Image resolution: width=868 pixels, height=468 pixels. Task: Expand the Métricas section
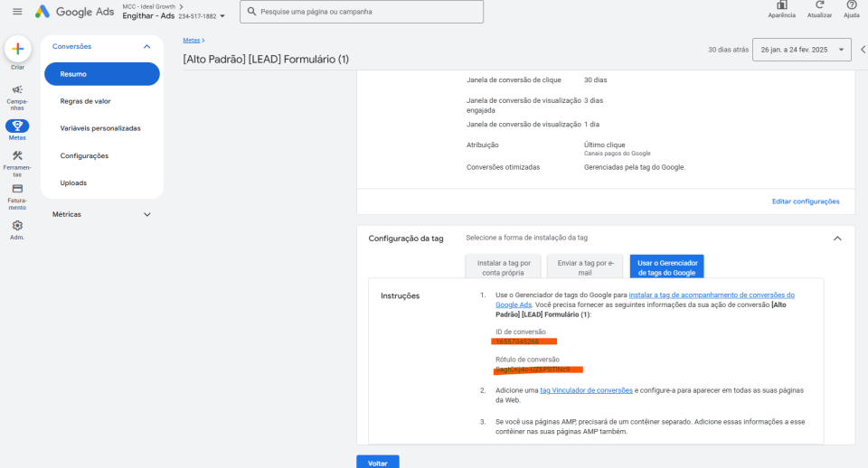point(146,214)
